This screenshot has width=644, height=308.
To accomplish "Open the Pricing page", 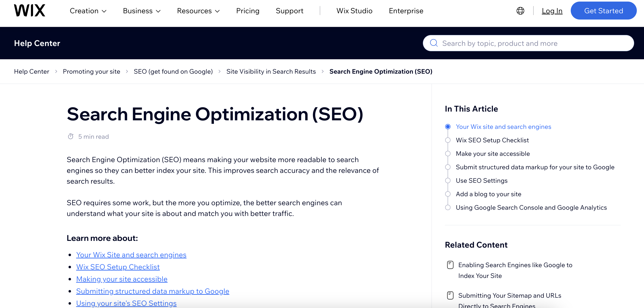I will click(248, 11).
